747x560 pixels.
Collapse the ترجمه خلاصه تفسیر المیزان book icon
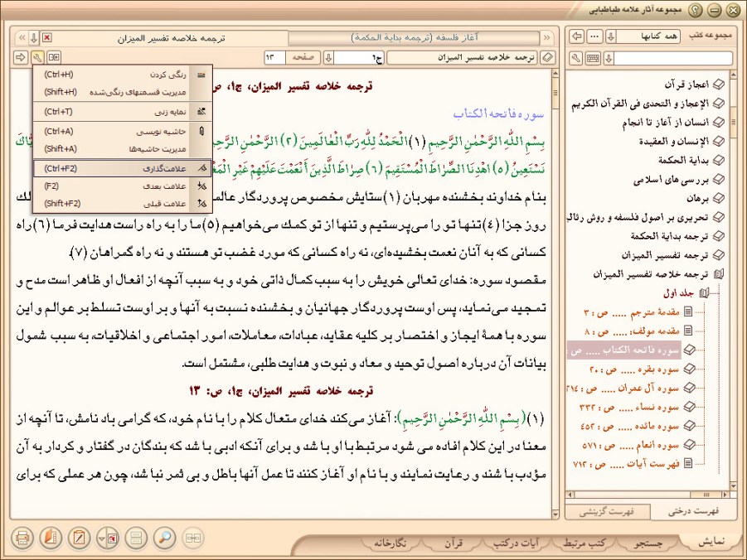[x=719, y=274]
